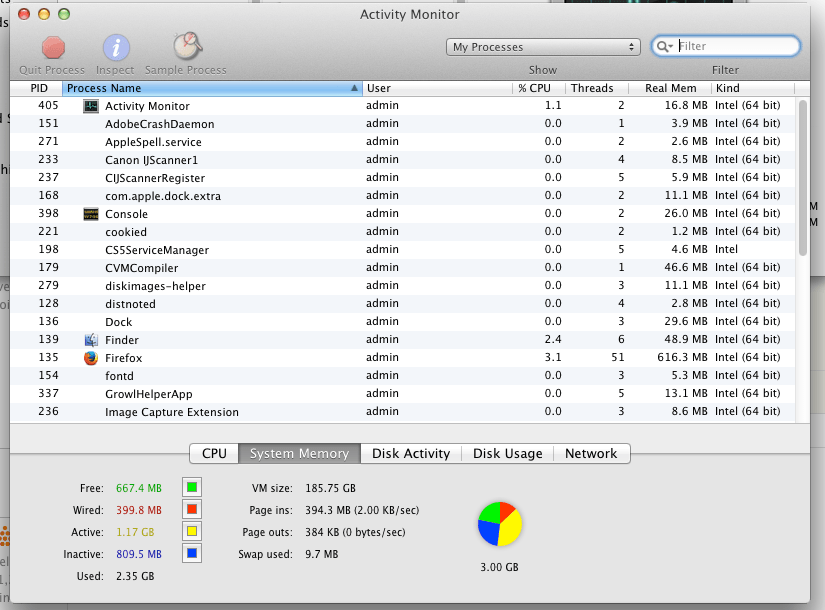Screen dimensions: 825x610
Task: Sort by Process Name column header
Action: [212, 88]
